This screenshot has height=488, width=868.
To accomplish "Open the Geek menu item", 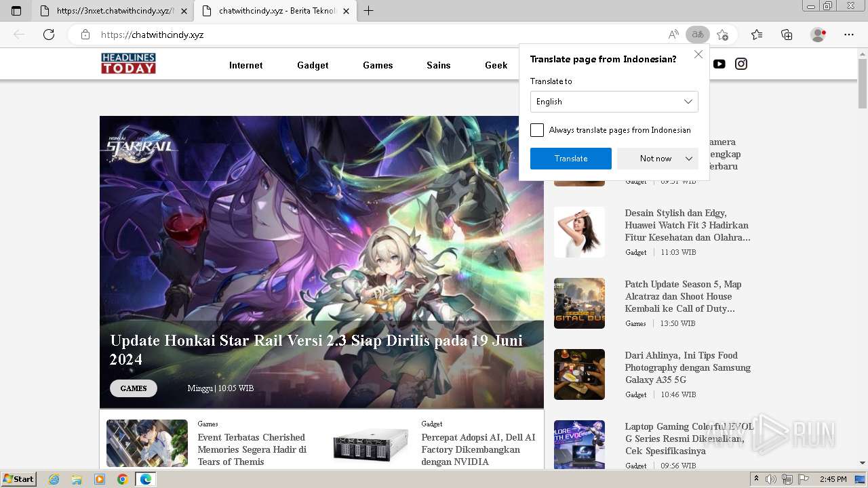I will point(496,65).
